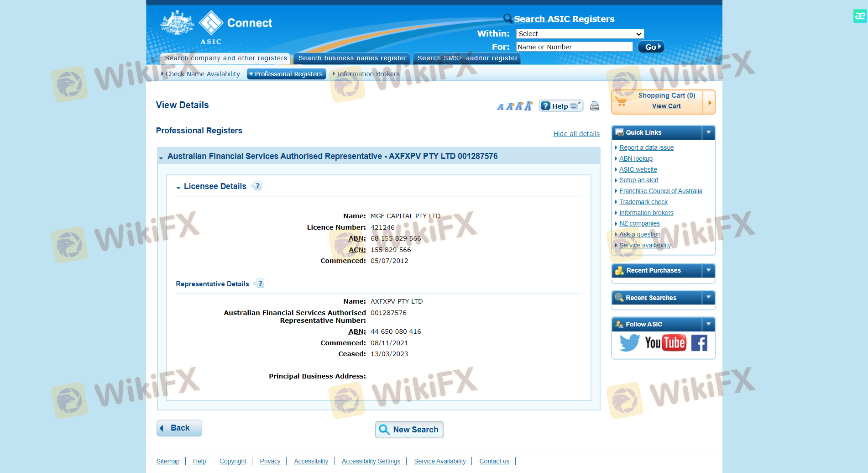Switch to Search business names register tab
The image size is (868, 473).
(x=352, y=58)
